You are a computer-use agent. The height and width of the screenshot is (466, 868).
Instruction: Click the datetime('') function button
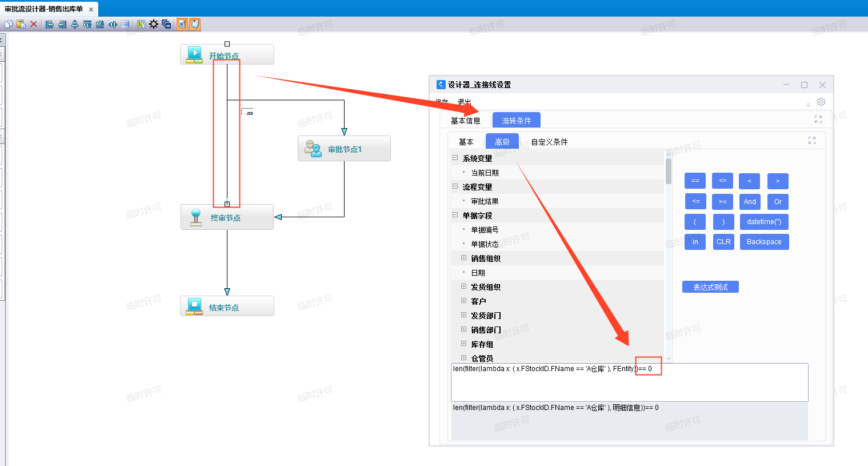pyautogui.click(x=764, y=222)
